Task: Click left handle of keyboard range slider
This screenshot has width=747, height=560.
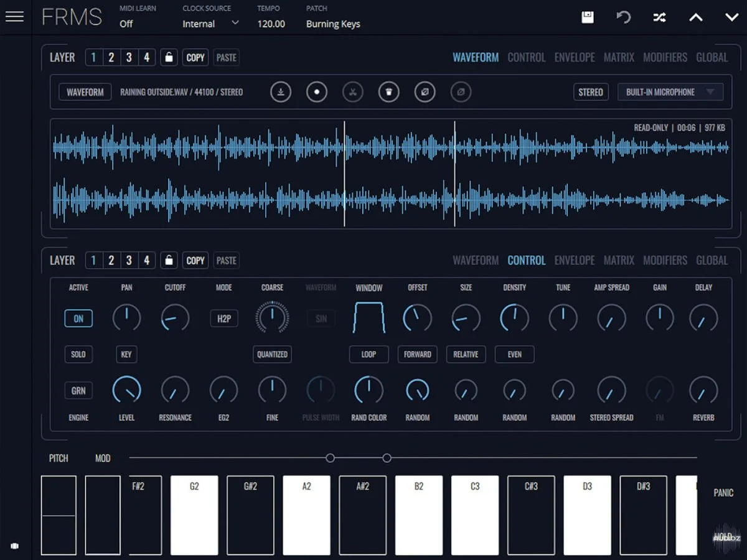Action: (331, 458)
